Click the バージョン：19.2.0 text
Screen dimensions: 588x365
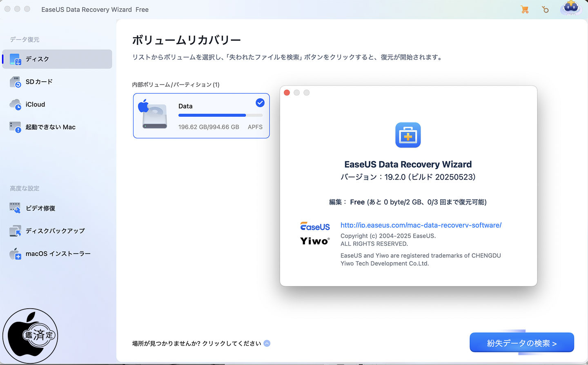point(408,177)
